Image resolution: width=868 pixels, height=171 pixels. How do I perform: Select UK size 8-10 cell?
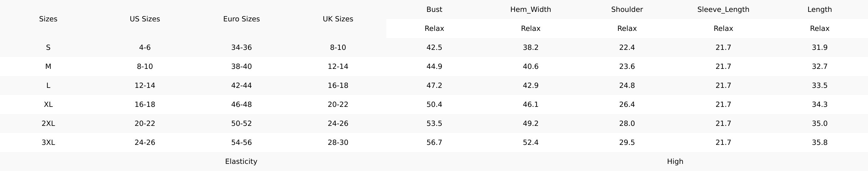pos(338,47)
